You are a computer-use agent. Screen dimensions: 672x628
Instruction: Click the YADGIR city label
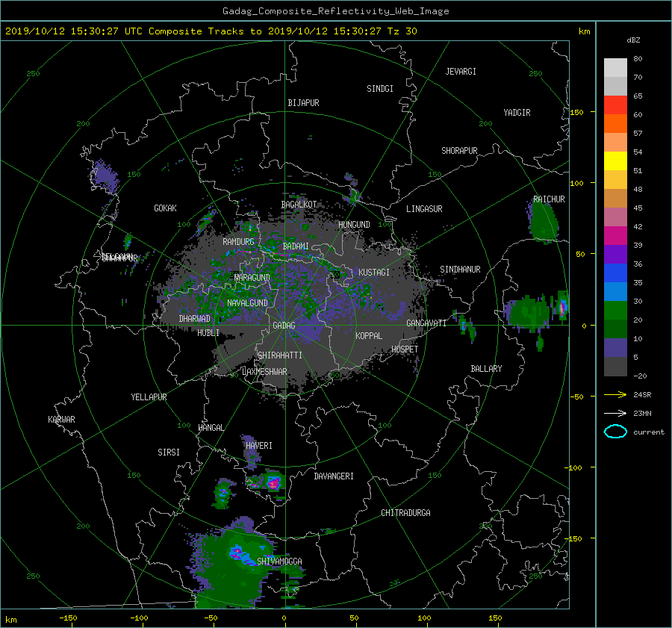(x=517, y=112)
